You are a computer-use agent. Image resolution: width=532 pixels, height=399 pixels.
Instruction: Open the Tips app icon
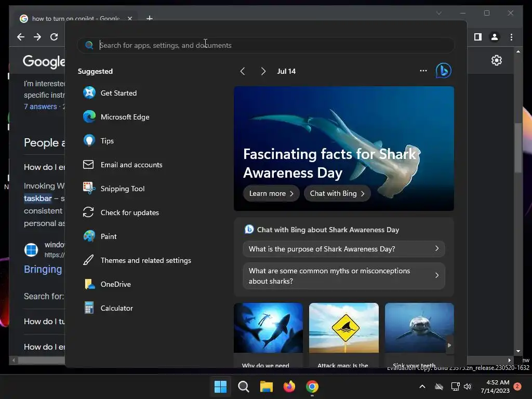(x=89, y=140)
